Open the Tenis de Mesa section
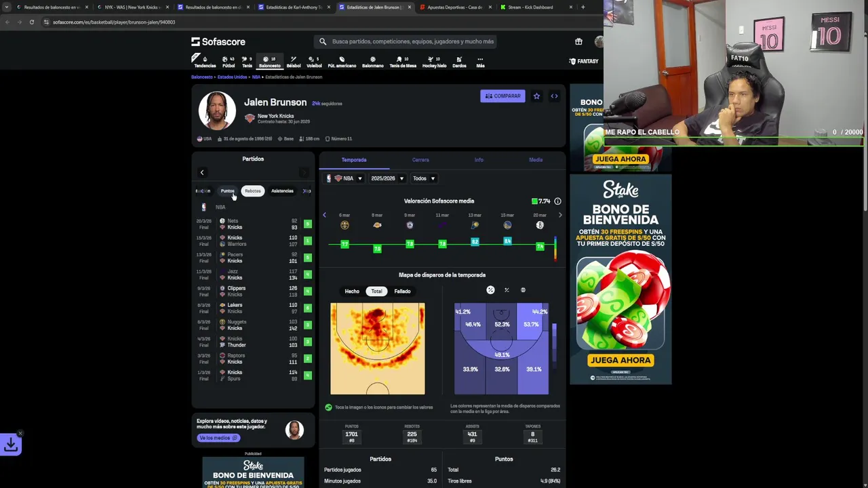Image resolution: width=868 pixels, height=488 pixels. click(403, 62)
